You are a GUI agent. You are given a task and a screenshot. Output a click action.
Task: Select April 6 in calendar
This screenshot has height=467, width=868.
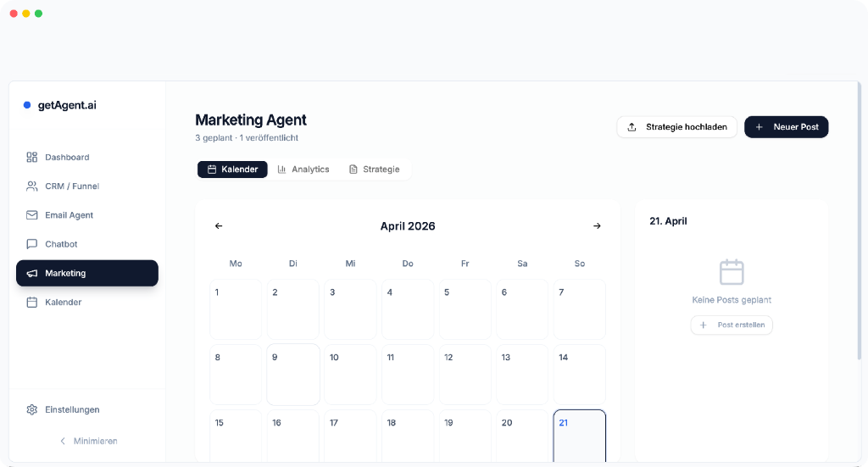[522, 309]
